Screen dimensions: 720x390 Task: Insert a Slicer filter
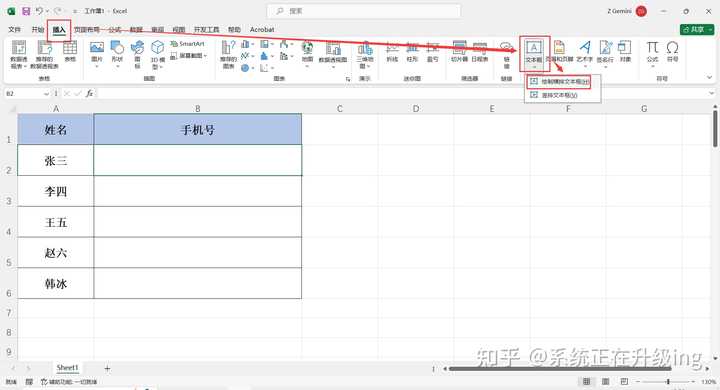coord(459,51)
